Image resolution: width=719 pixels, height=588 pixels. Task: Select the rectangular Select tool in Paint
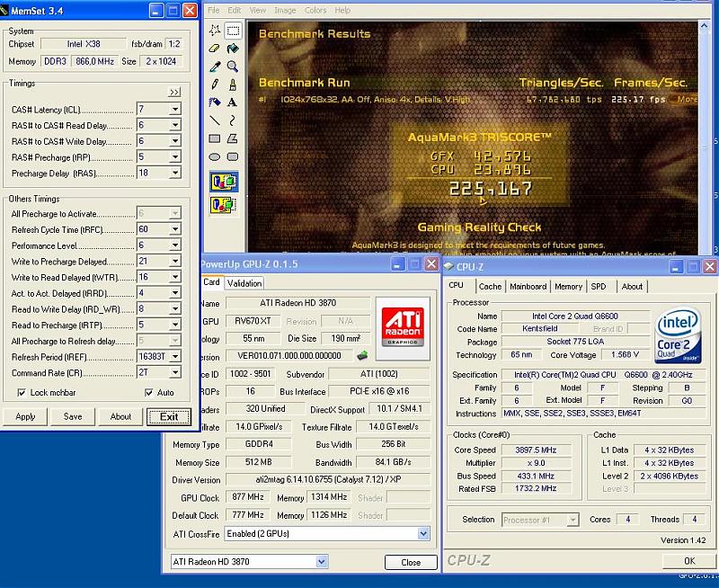click(x=233, y=31)
